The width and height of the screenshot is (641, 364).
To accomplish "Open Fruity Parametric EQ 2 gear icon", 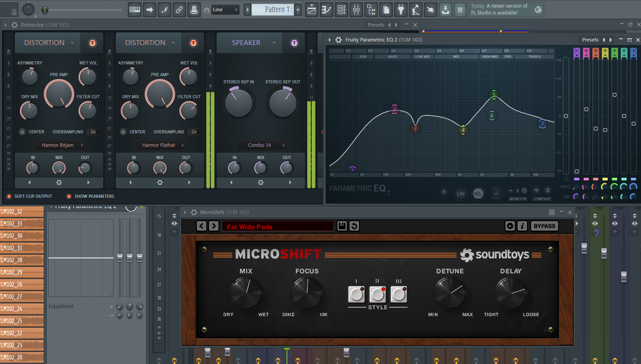I will click(339, 40).
